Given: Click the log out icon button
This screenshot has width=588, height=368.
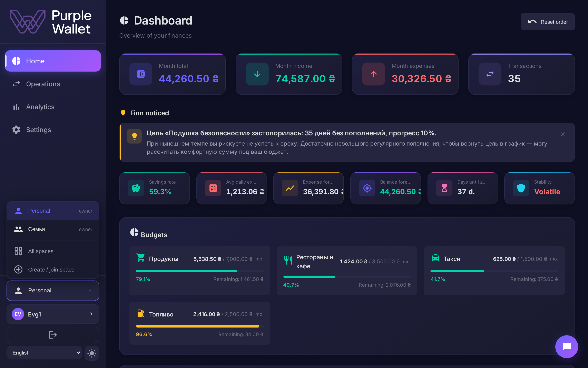Looking at the screenshot, I should pyautogui.click(x=53, y=335).
